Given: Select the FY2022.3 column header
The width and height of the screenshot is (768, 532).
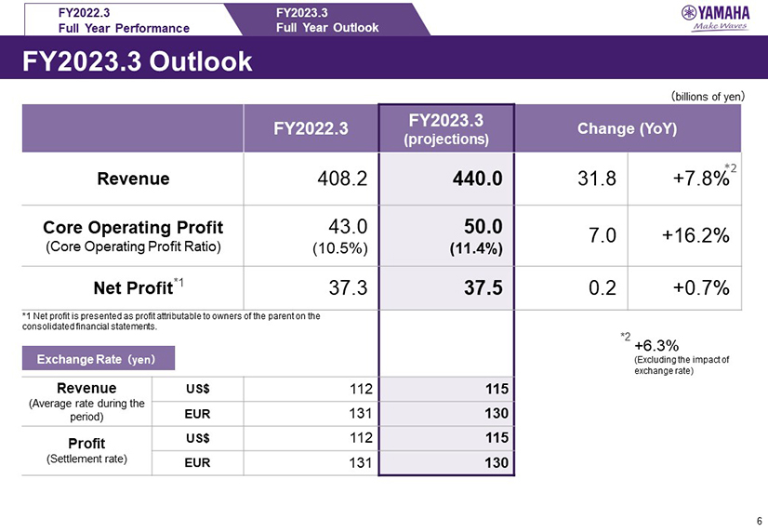Looking at the screenshot, I should [x=311, y=128].
